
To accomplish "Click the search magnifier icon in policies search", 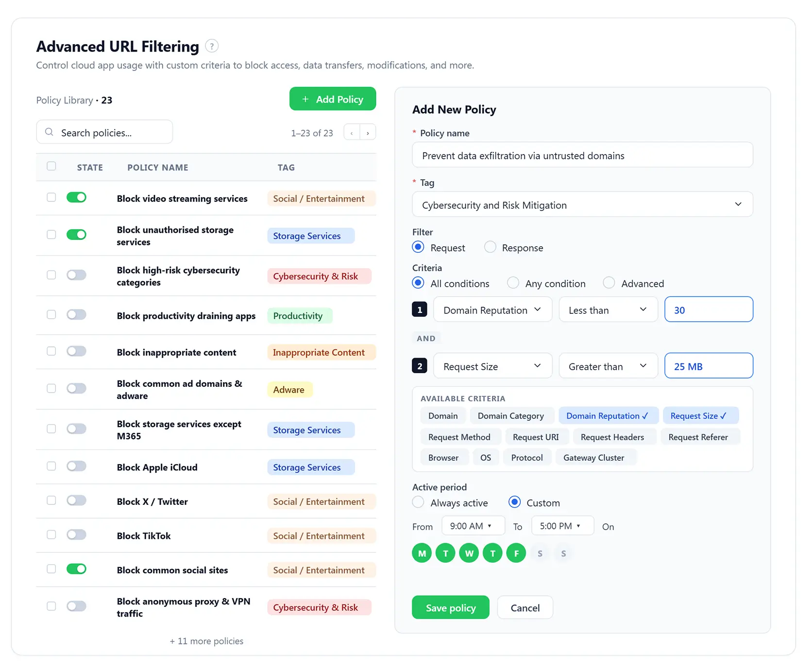I will coord(49,132).
